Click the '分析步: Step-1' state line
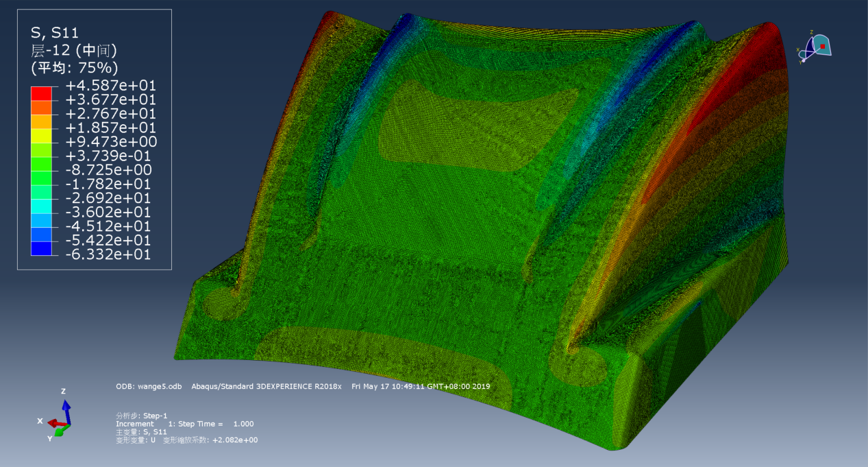 click(x=142, y=416)
